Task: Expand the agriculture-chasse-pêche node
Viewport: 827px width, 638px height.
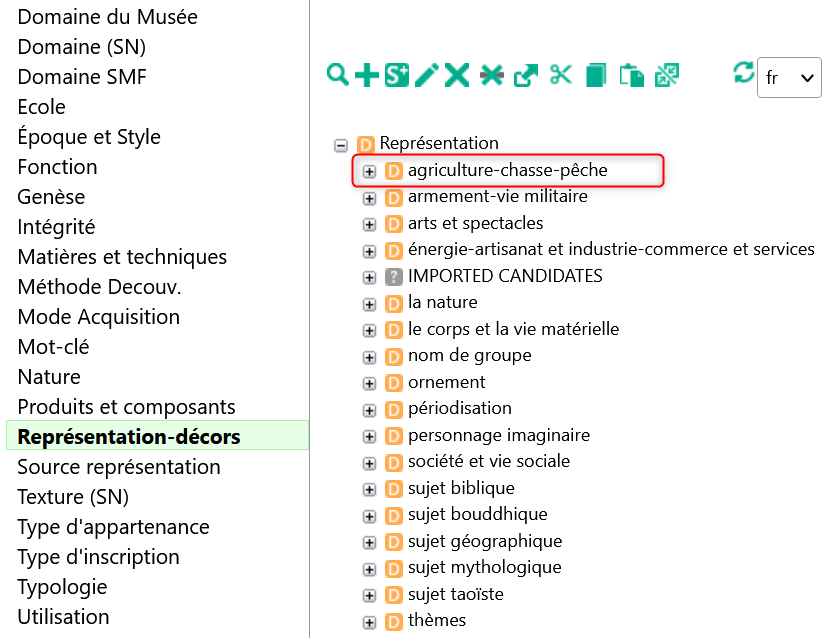Action: tap(369, 171)
